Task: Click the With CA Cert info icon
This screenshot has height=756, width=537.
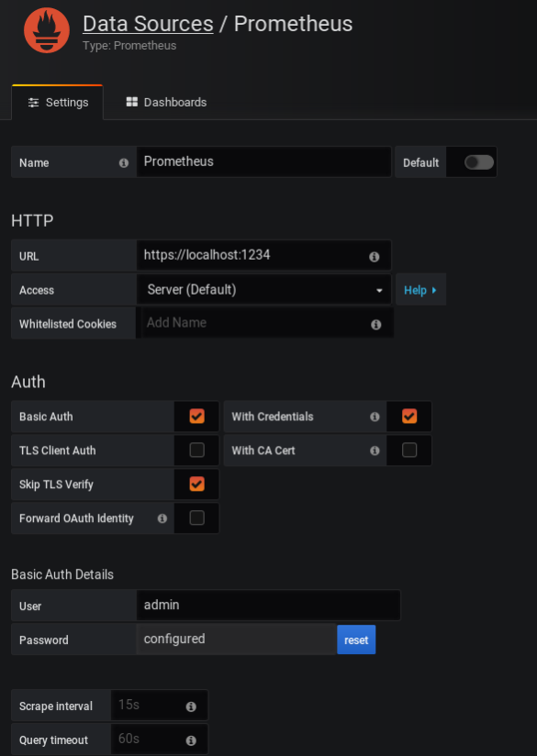Action: (x=375, y=450)
